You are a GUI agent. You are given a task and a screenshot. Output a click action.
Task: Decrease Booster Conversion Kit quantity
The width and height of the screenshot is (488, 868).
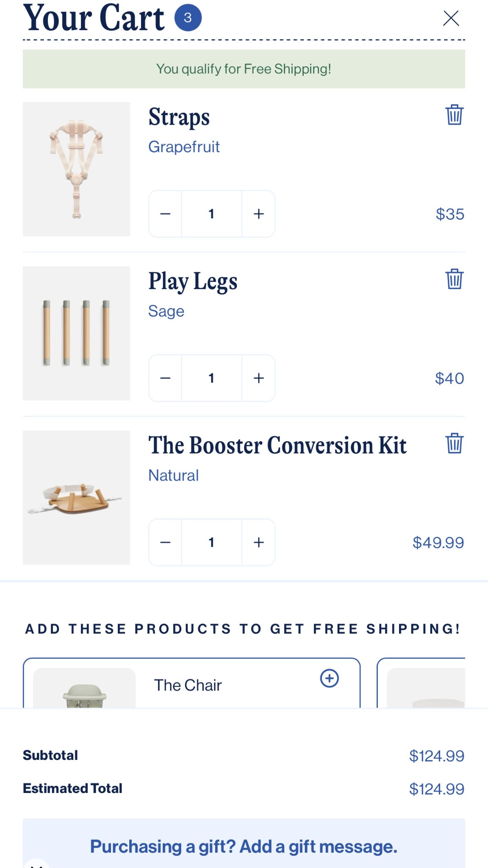click(x=165, y=542)
